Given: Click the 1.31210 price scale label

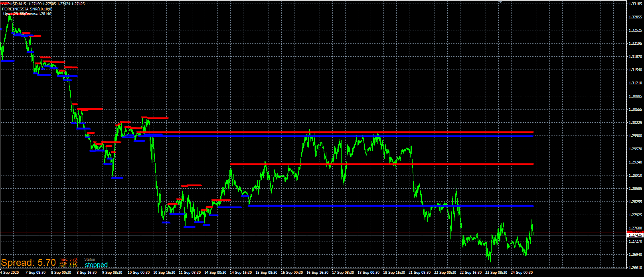Looking at the screenshot, I should pos(635,83).
